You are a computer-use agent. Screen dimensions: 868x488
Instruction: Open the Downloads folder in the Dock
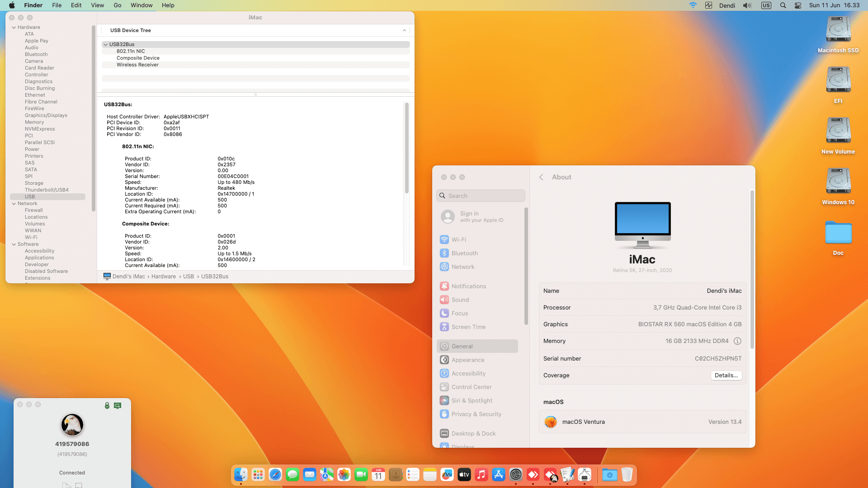point(609,475)
